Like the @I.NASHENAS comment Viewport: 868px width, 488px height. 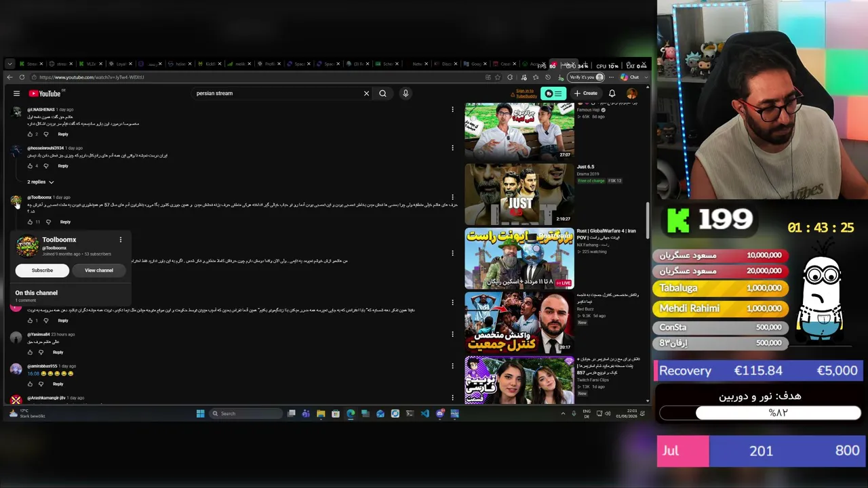pyautogui.click(x=30, y=134)
